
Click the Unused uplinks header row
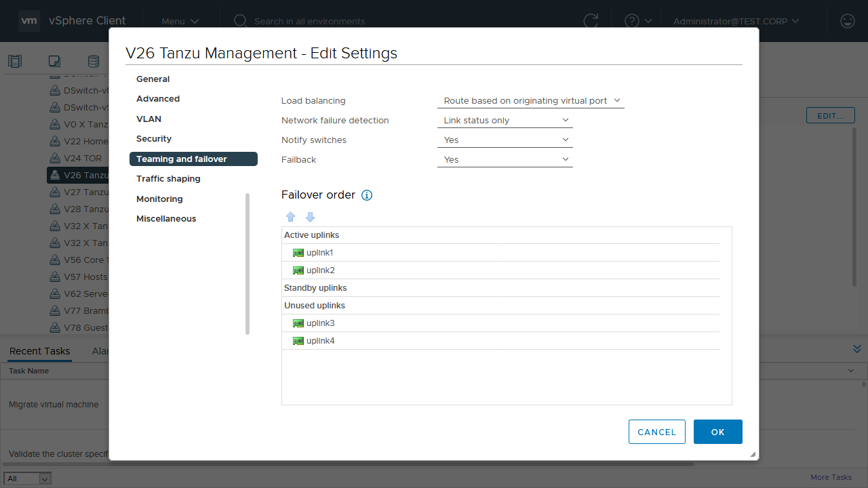pyautogui.click(x=500, y=306)
